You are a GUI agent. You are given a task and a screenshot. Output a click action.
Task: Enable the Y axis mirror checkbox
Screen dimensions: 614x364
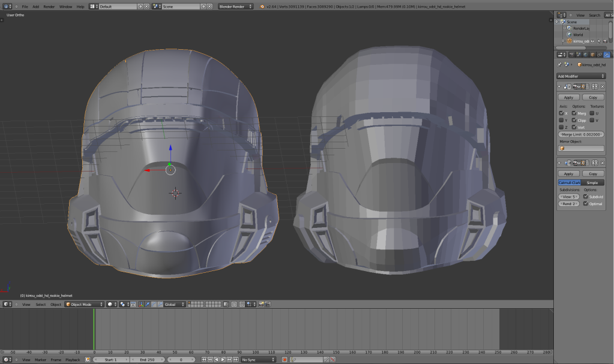point(561,120)
